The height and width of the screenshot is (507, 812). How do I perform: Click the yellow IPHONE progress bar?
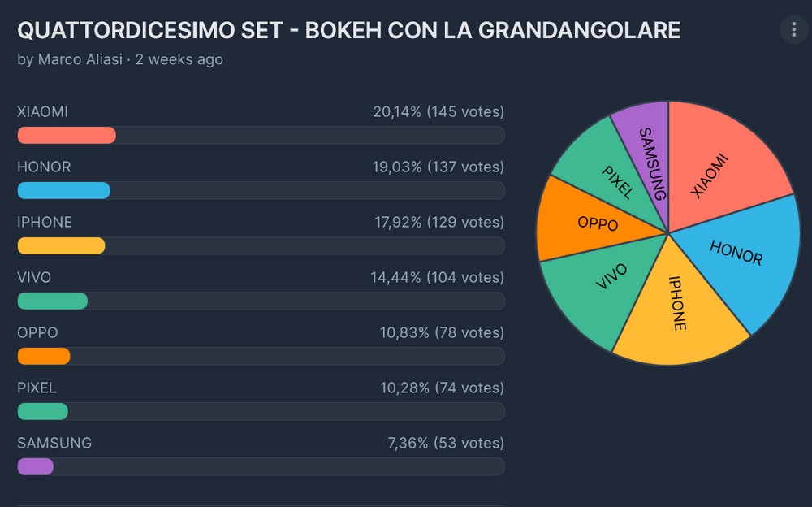coord(61,245)
